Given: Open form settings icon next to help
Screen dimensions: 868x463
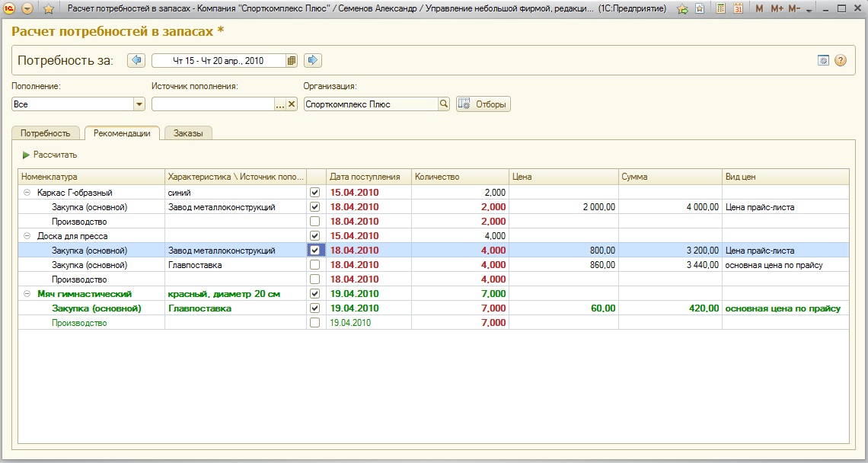Looking at the screenshot, I should click(x=823, y=61).
